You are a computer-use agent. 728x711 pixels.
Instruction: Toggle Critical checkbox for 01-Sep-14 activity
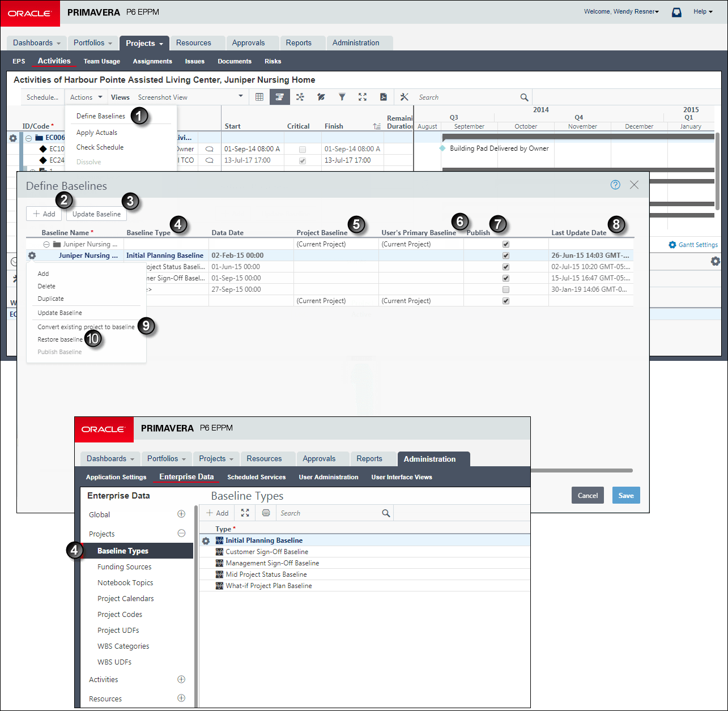tap(303, 150)
